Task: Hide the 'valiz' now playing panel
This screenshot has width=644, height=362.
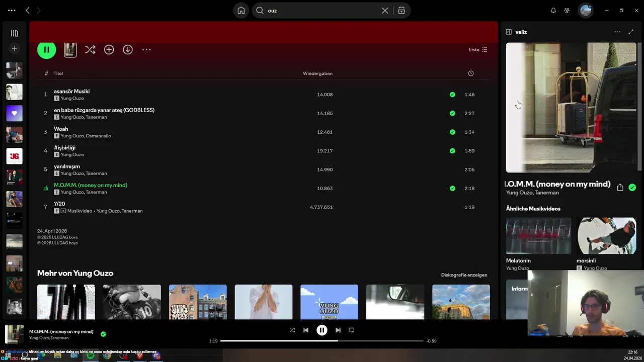Action: coord(509,32)
